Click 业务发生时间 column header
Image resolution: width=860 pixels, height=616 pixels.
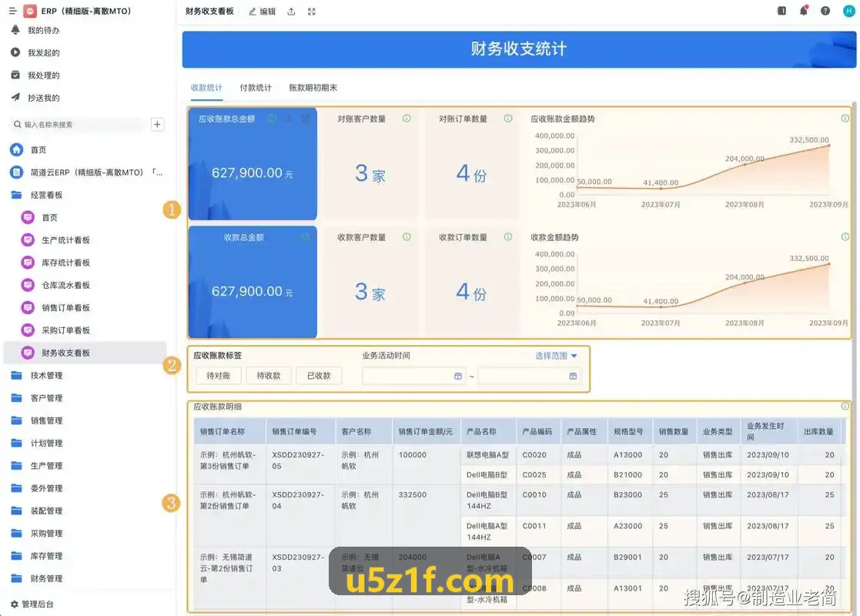click(768, 432)
